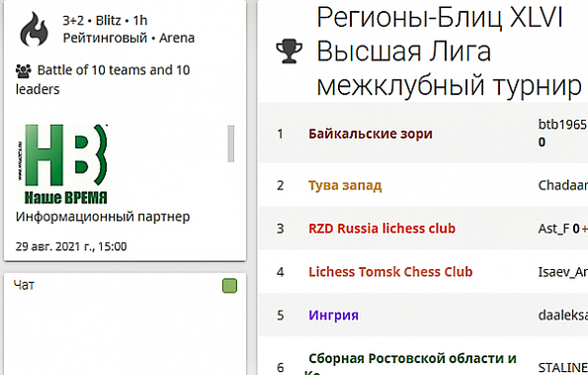Click the Чат header label
This screenshot has width=588, height=375.
pos(24,285)
